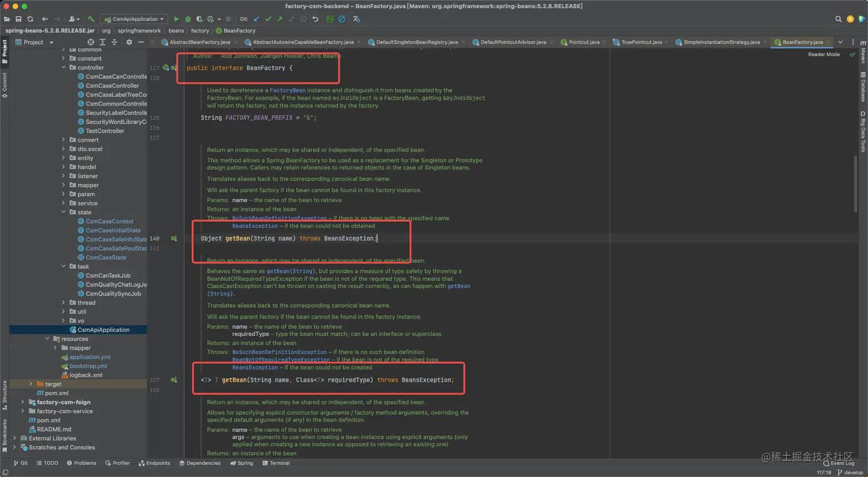Collapse the state folder
Viewport: 868px width, 477px height.
click(x=64, y=212)
